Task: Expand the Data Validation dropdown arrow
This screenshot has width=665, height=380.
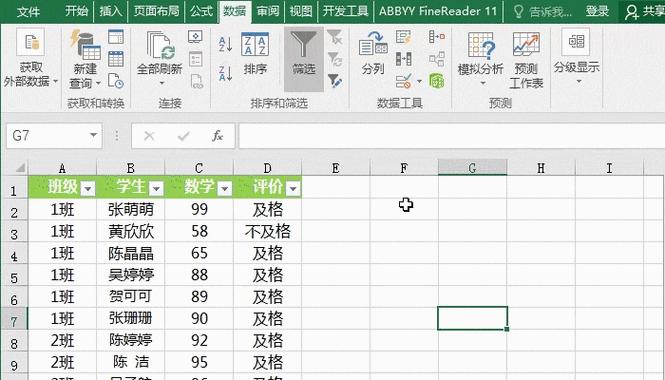Action: [x=419, y=81]
